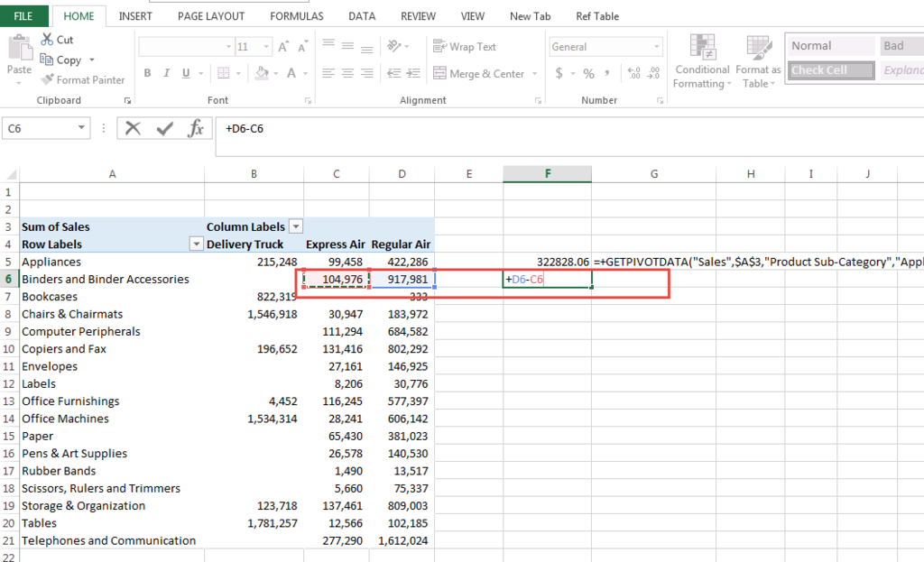Click the Borders icon
The height and width of the screenshot is (562, 924).
pyautogui.click(x=224, y=73)
